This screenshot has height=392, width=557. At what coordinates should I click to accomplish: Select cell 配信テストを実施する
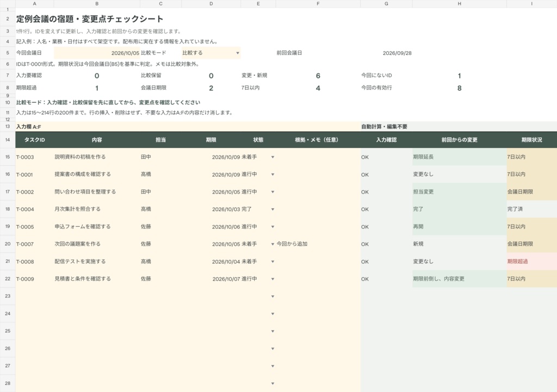pos(97,262)
